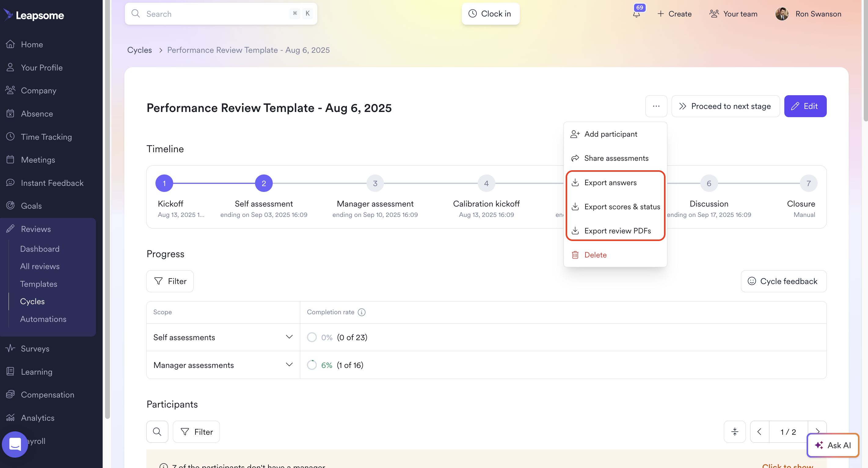
Task: Open the Progress Filter dropdown
Action: 170,281
